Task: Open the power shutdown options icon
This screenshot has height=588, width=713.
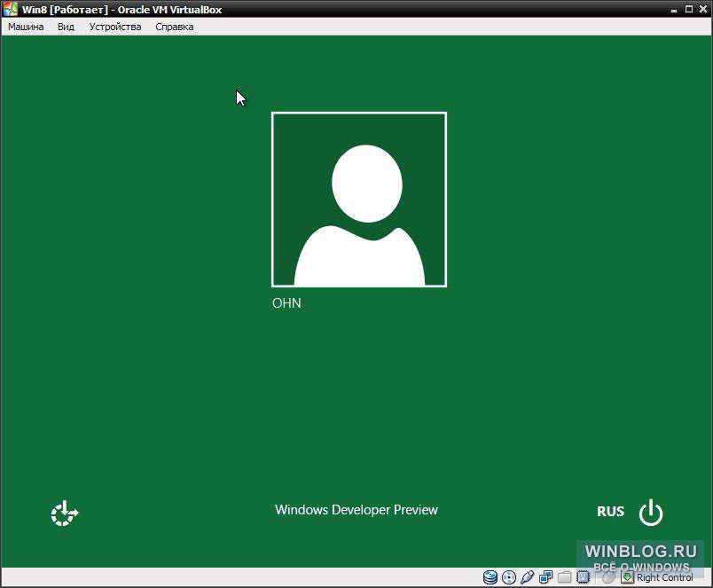Action: point(651,513)
